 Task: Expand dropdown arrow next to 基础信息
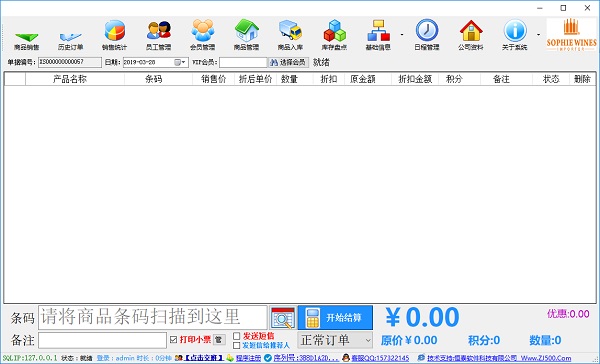tap(402, 35)
